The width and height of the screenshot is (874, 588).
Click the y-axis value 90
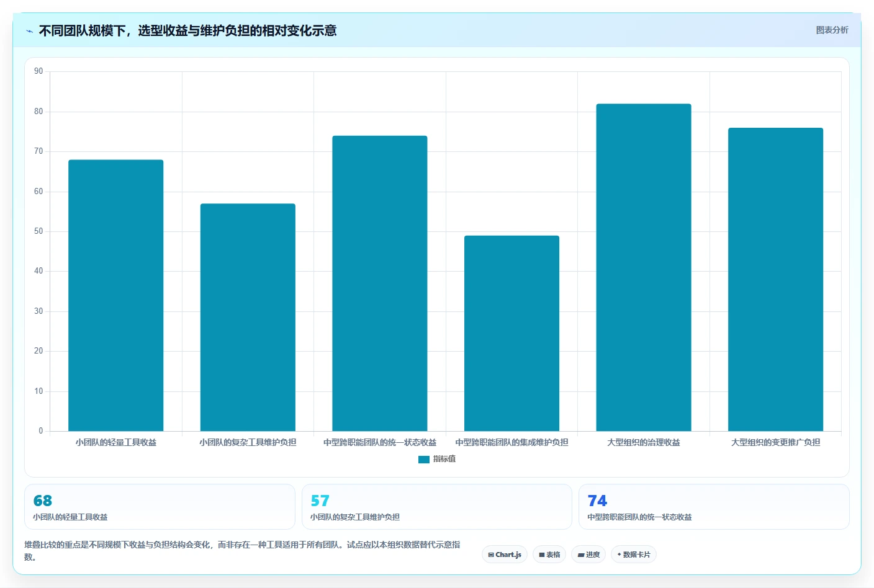click(38, 71)
